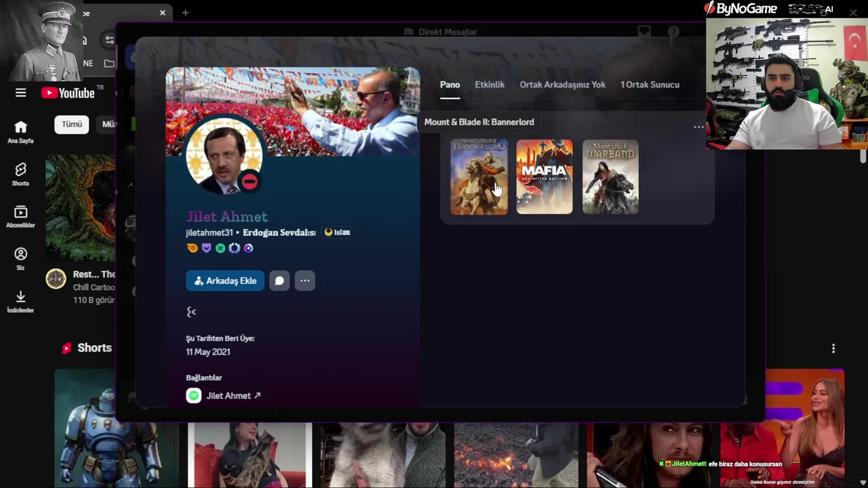
Task: Click the orange badge on Jilet Ahmet's profile
Action: pos(193,248)
